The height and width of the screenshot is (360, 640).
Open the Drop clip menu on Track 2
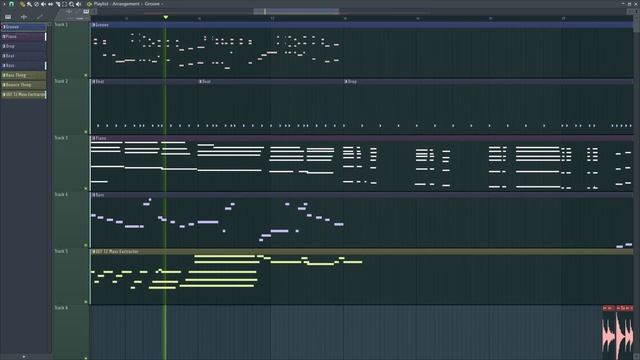pos(346,82)
